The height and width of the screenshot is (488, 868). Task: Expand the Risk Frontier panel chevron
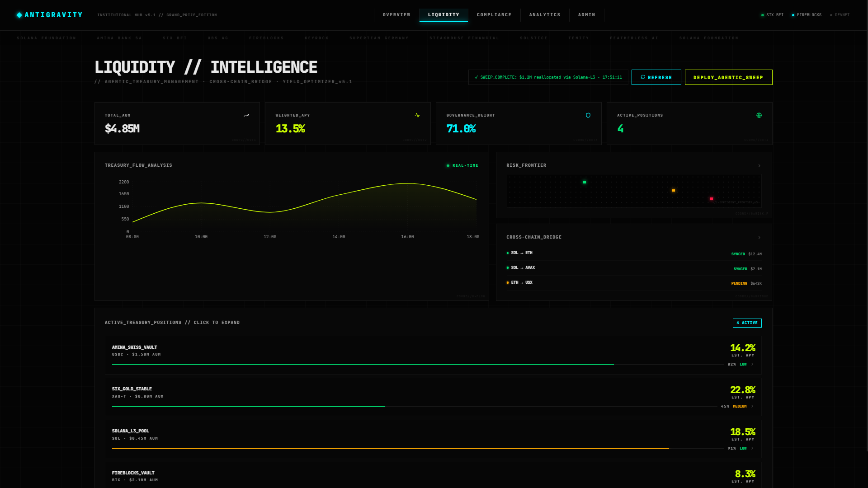[759, 166]
